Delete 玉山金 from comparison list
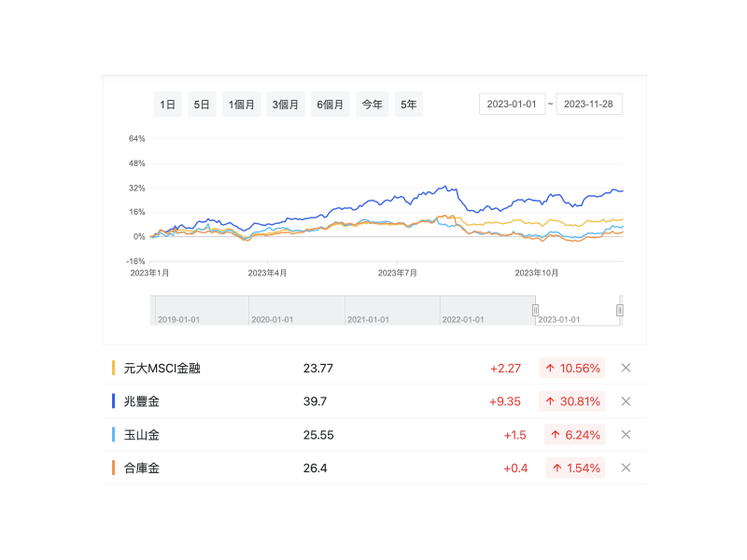 coord(626,435)
